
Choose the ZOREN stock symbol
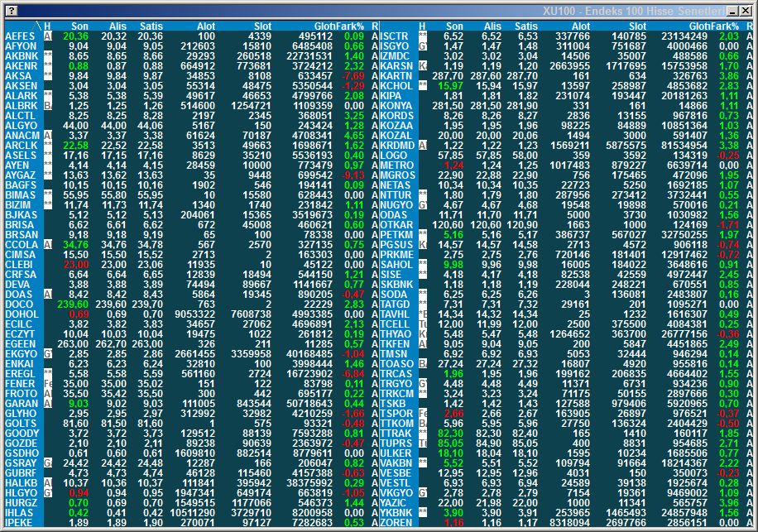[x=396, y=522]
